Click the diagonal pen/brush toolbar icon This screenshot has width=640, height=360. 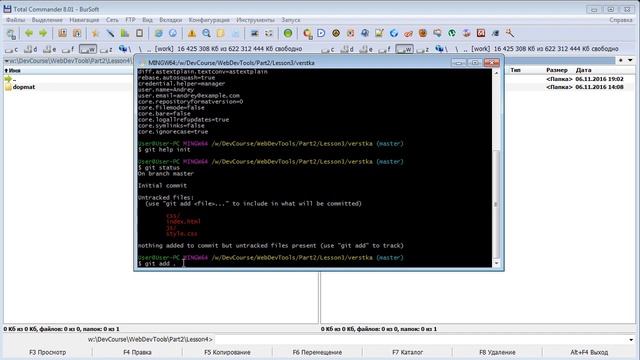click(110, 33)
